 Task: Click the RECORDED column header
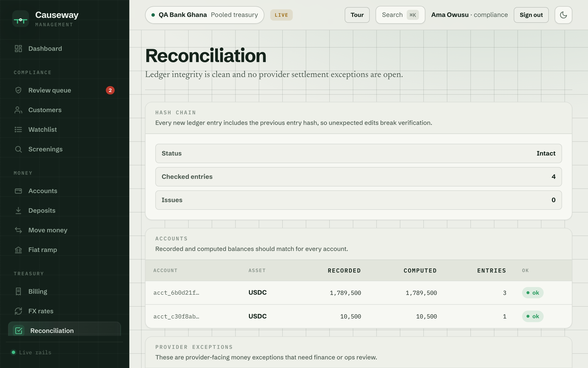(x=344, y=271)
